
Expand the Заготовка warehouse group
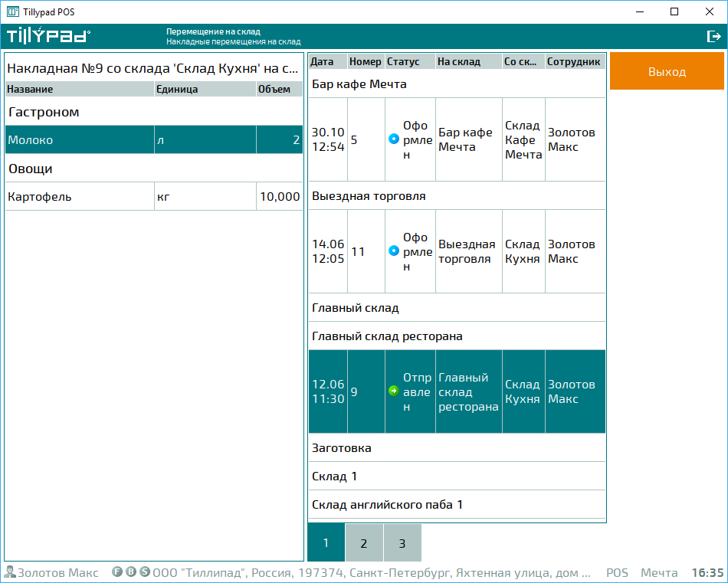(x=457, y=447)
